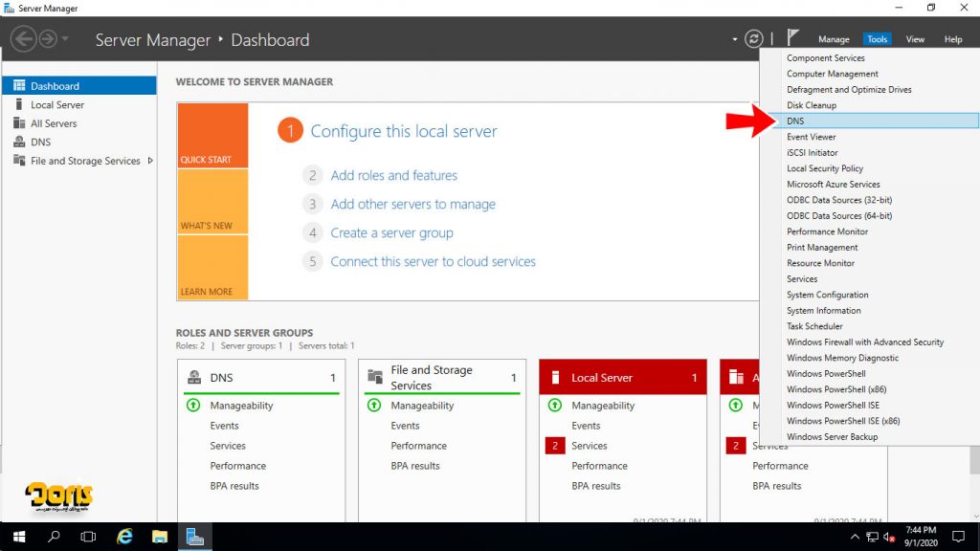Click the Server Manager taskbar icon

[x=195, y=537]
